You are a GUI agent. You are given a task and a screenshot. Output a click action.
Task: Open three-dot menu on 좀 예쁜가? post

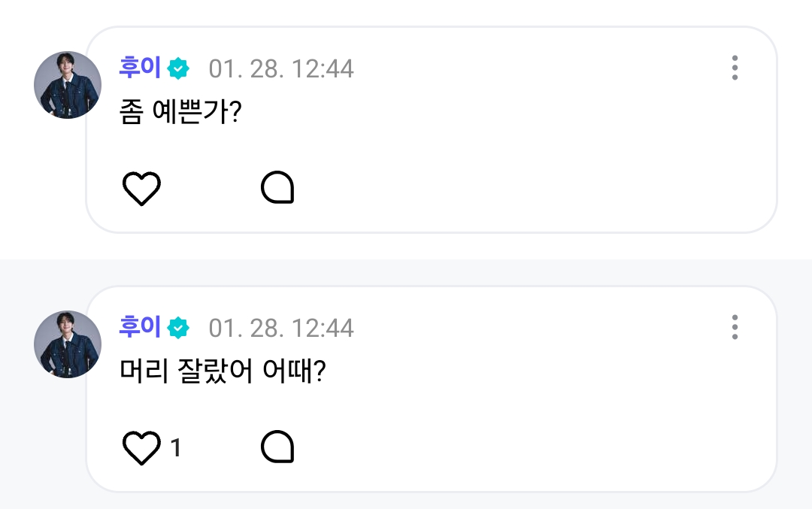tap(735, 68)
